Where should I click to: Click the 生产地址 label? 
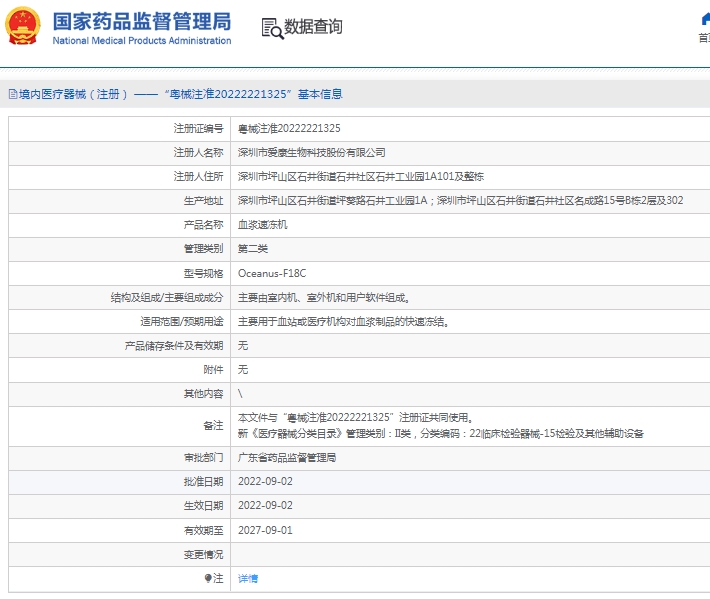point(203,201)
